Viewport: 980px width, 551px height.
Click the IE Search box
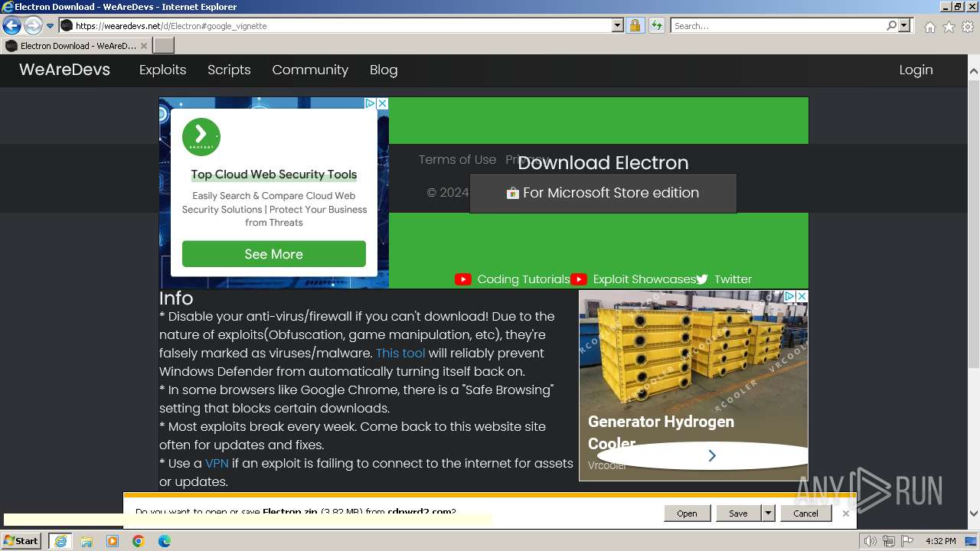(x=778, y=26)
